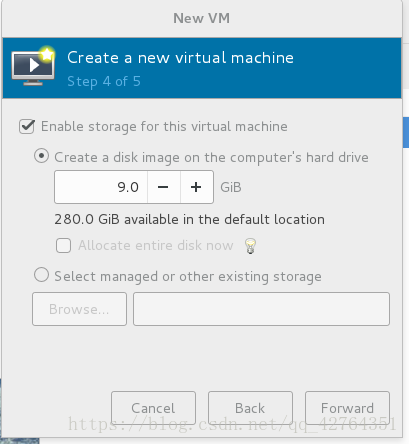This screenshot has height=444, width=409.
Task: Click the Browse... button
Action: [x=79, y=309]
